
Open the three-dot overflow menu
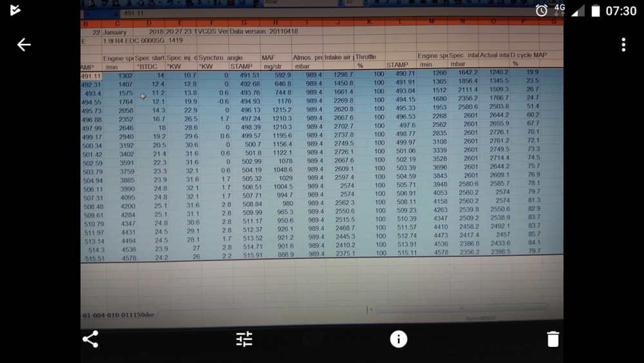(623, 44)
